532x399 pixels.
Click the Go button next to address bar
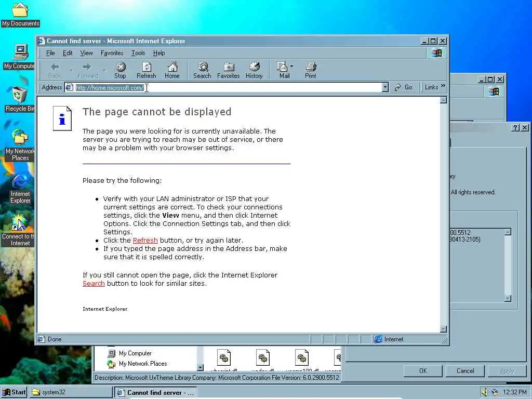tap(403, 87)
